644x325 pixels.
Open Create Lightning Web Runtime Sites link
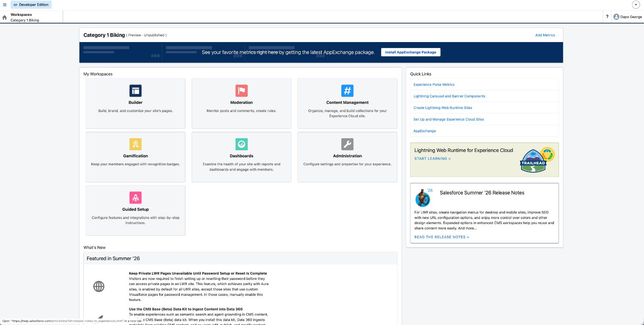click(x=443, y=108)
